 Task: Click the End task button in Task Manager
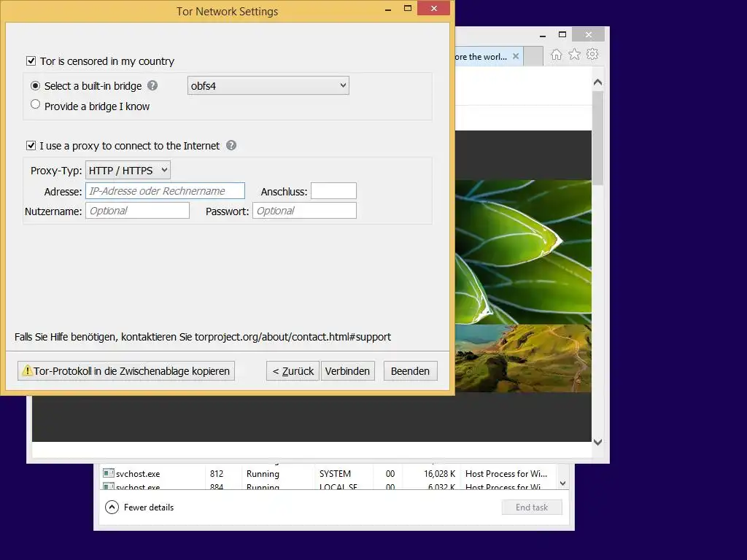(x=532, y=507)
